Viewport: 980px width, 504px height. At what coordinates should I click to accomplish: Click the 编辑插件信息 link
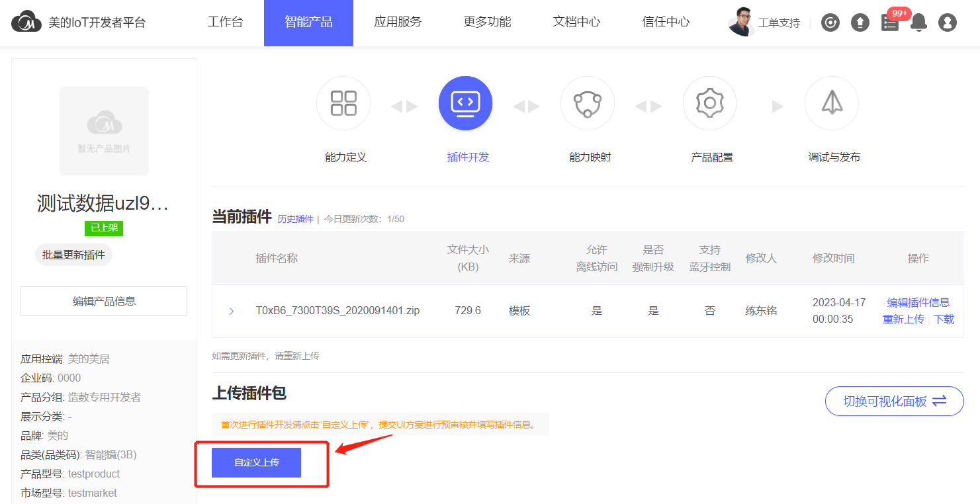918,302
